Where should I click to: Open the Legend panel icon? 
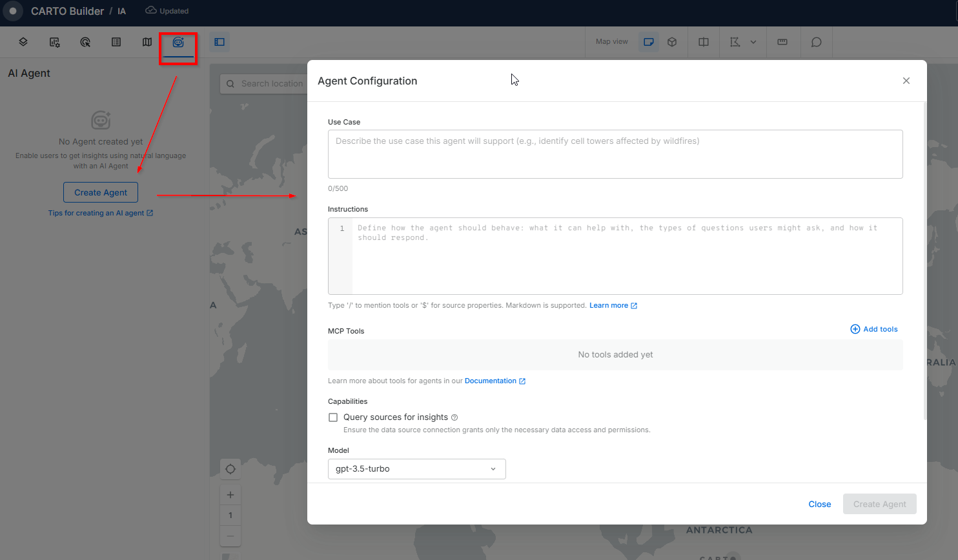[116, 42]
